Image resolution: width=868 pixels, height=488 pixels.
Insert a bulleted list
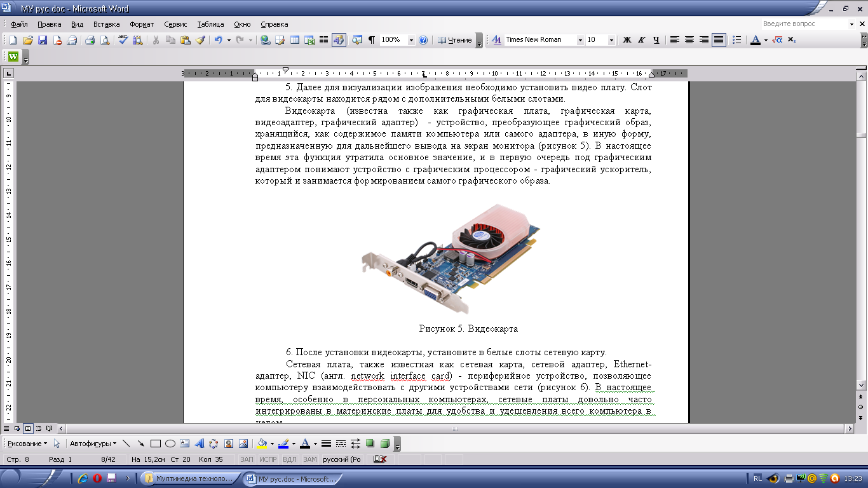pos(736,40)
